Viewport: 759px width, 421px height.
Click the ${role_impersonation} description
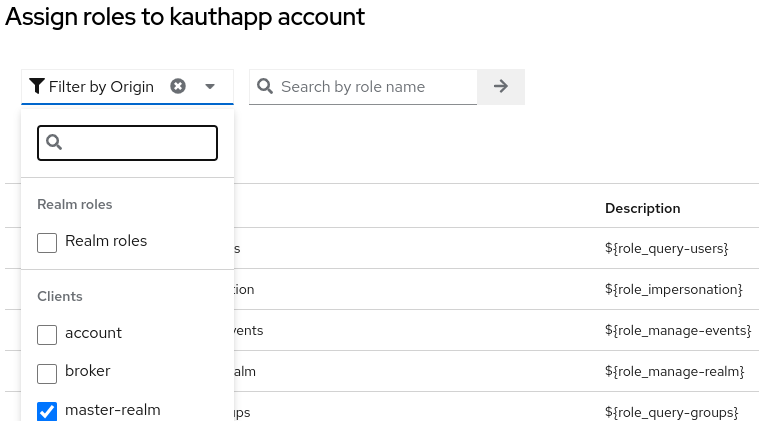click(x=673, y=289)
